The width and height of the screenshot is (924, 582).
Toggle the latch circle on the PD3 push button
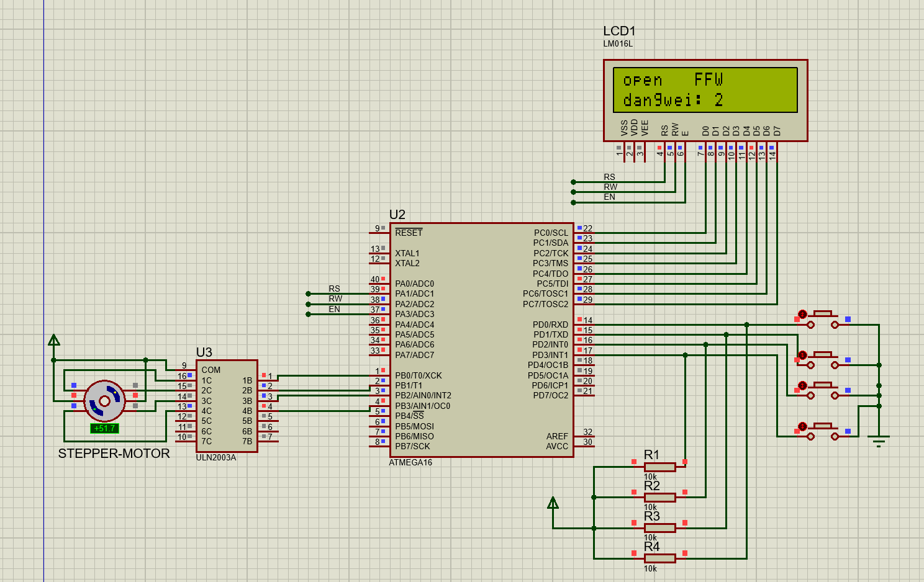[x=802, y=426]
